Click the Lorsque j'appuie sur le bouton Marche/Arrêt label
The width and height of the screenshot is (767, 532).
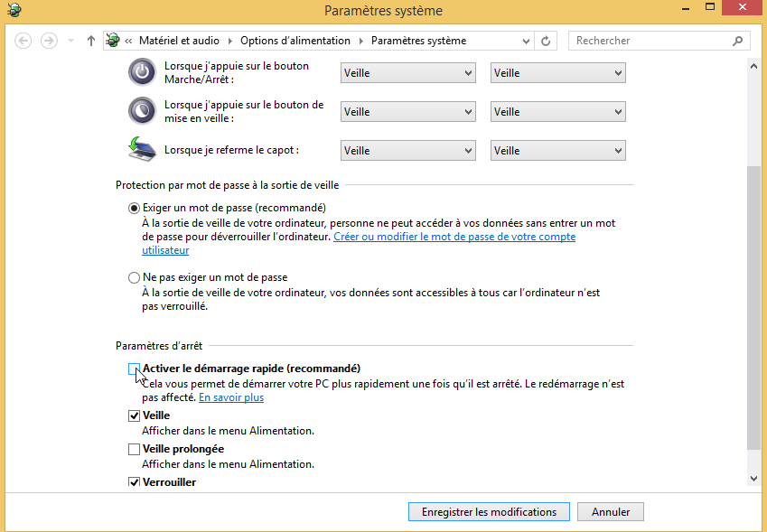click(x=237, y=72)
